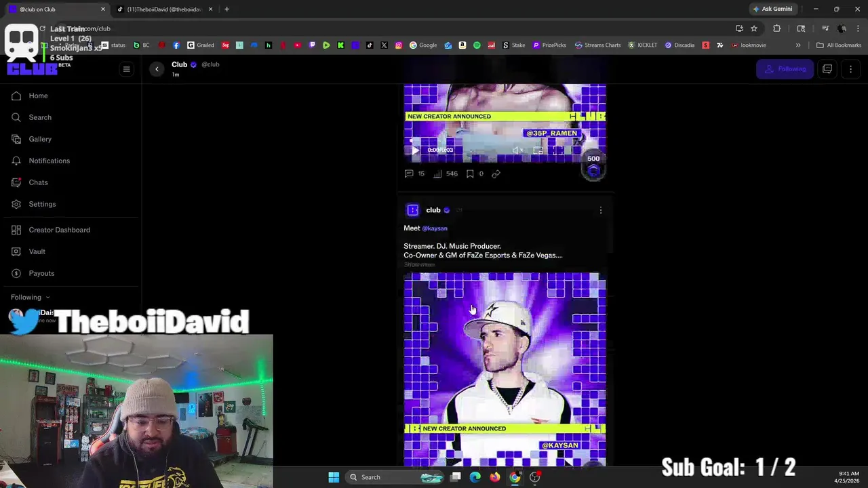Collapse sidebar with the hamburger icon
This screenshot has height=488, width=868.
pyautogui.click(x=126, y=68)
